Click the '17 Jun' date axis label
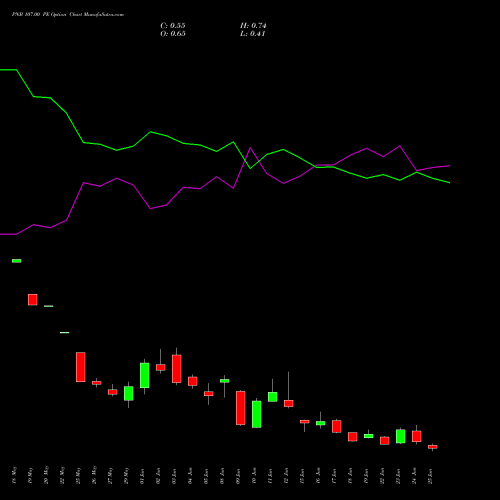This screenshot has height=500, width=500. click(x=334, y=476)
